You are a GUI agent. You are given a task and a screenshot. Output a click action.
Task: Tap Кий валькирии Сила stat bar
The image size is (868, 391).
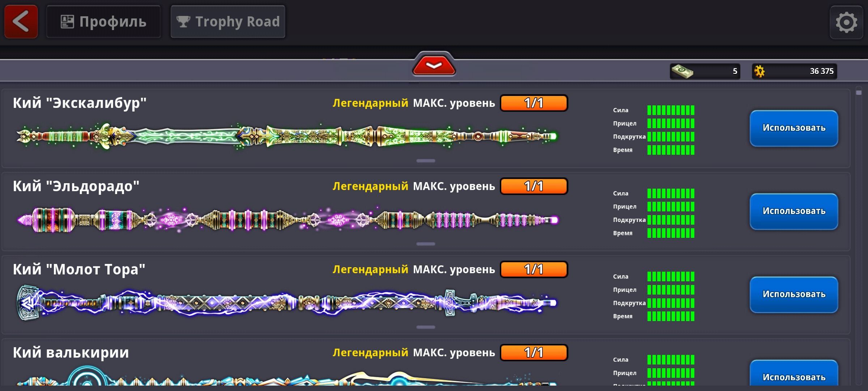coord(671,360)
